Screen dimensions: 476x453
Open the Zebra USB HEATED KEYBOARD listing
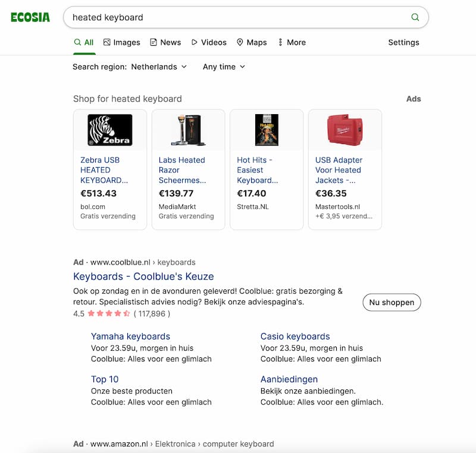click(x=104, y=170)
